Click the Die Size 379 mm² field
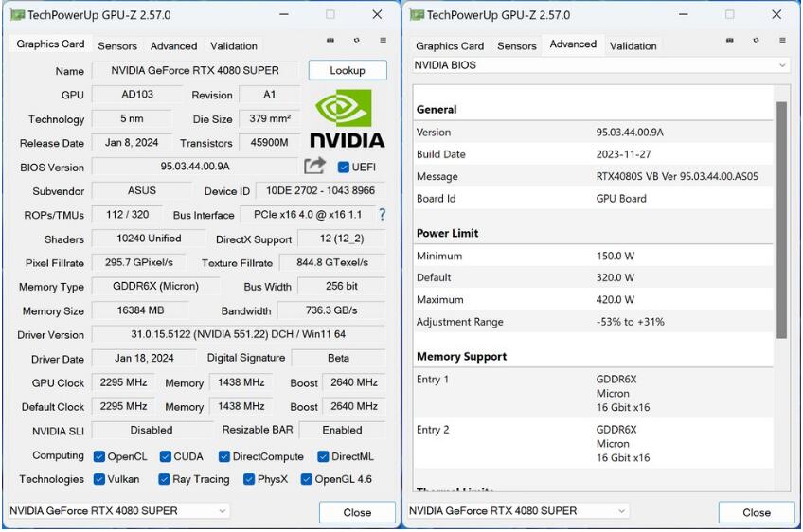The image size is (803, 532). [270, 118]
